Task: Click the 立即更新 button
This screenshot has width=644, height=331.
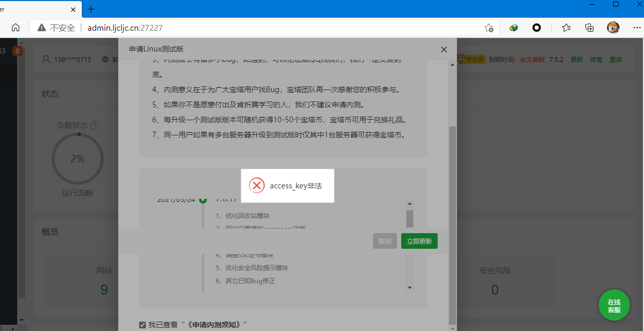Action: [x=419, y=241]
